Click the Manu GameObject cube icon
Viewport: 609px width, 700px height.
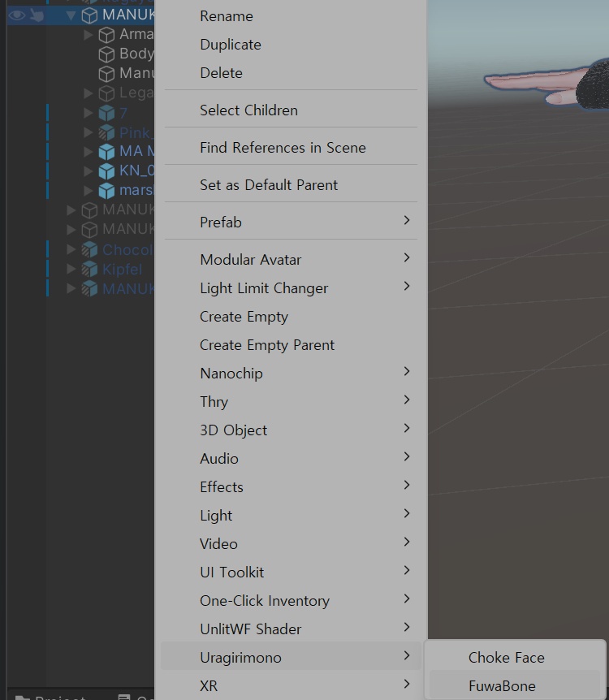106,74
